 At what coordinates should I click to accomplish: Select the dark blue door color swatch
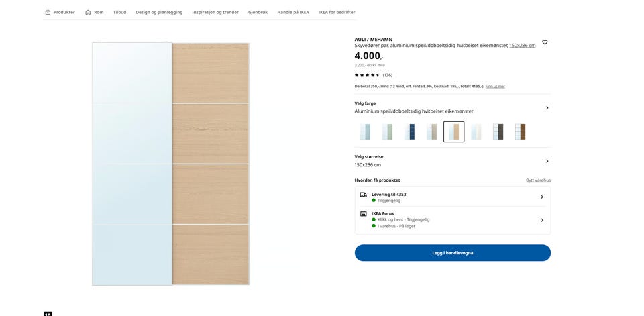point(409,131)
